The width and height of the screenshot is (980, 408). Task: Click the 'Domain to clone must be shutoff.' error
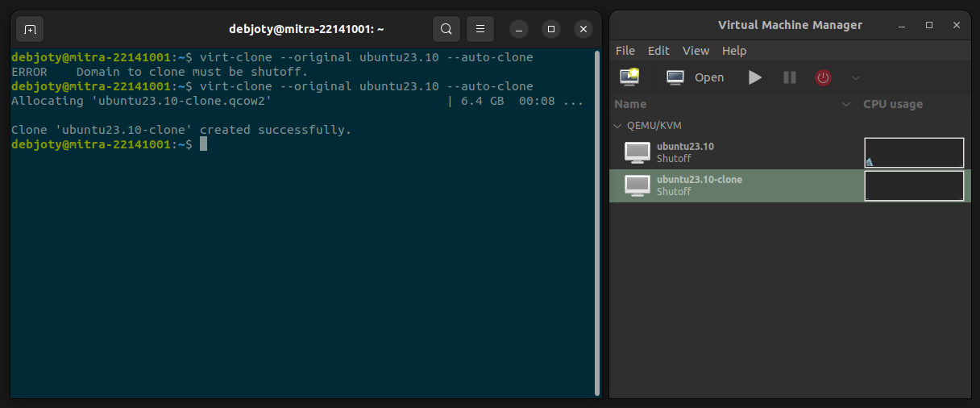192,72
